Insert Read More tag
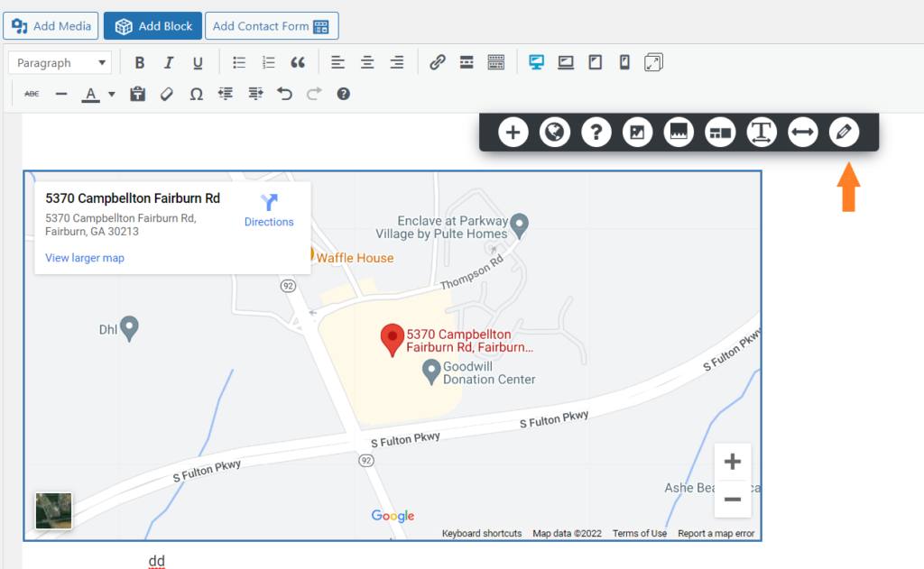The width and height of the screenshot is (924, 569). pos(467,62)
